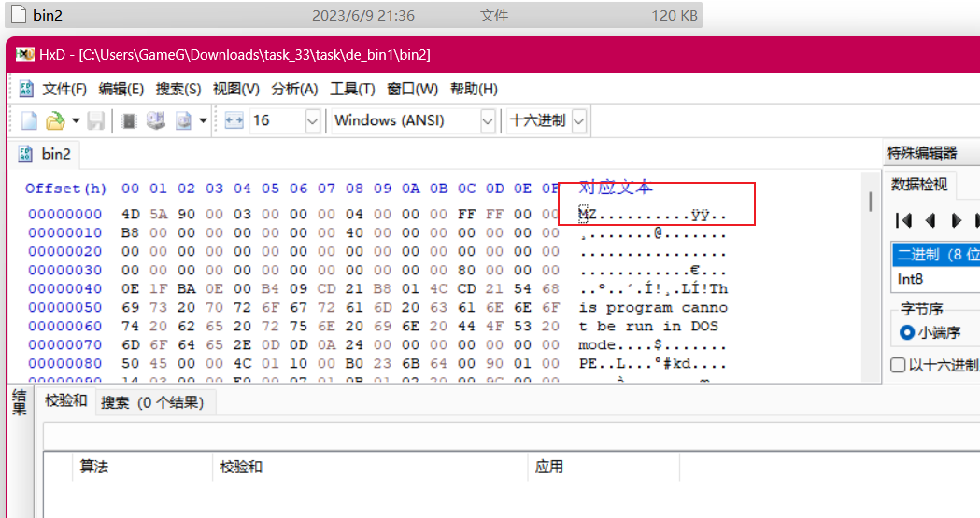Select the bin2 file in Explorer list
980x518 pixels.
(x=354, y=15)
